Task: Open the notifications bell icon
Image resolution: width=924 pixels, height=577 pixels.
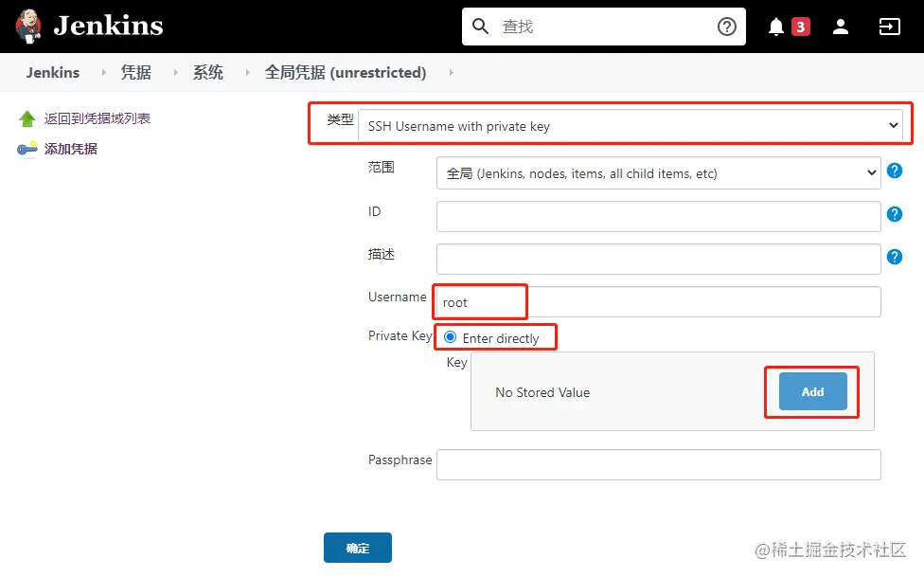Action: 776,27
